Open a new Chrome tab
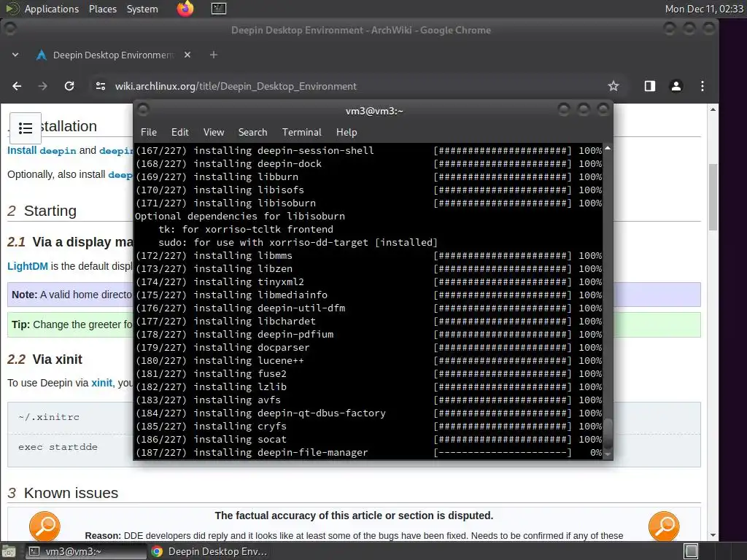Viewport: 747px width, 560px height. point(214,55)
